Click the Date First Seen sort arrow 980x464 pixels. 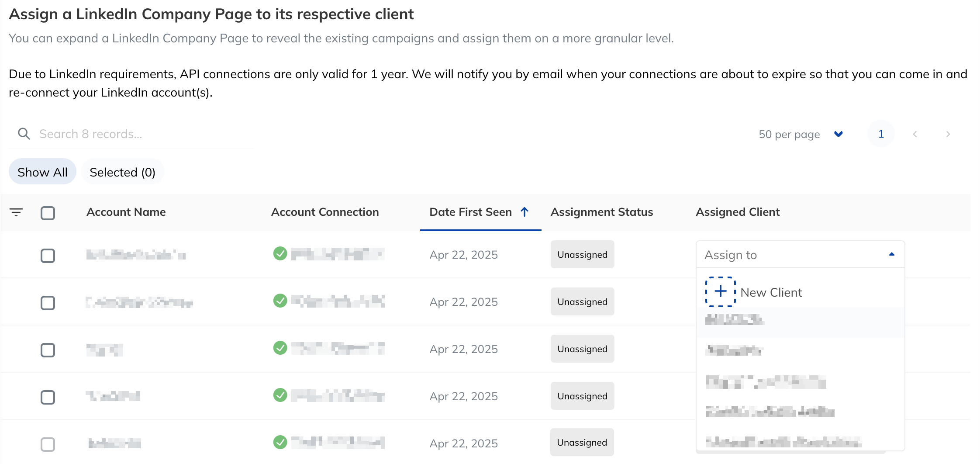click(525, 212)
